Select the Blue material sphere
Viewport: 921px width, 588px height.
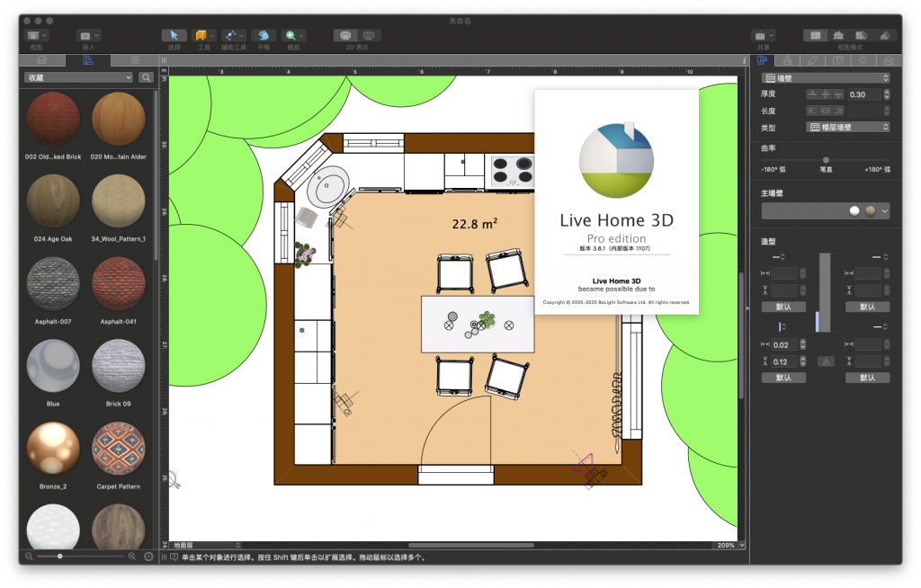pyautogui.click(x=53, y=365)
